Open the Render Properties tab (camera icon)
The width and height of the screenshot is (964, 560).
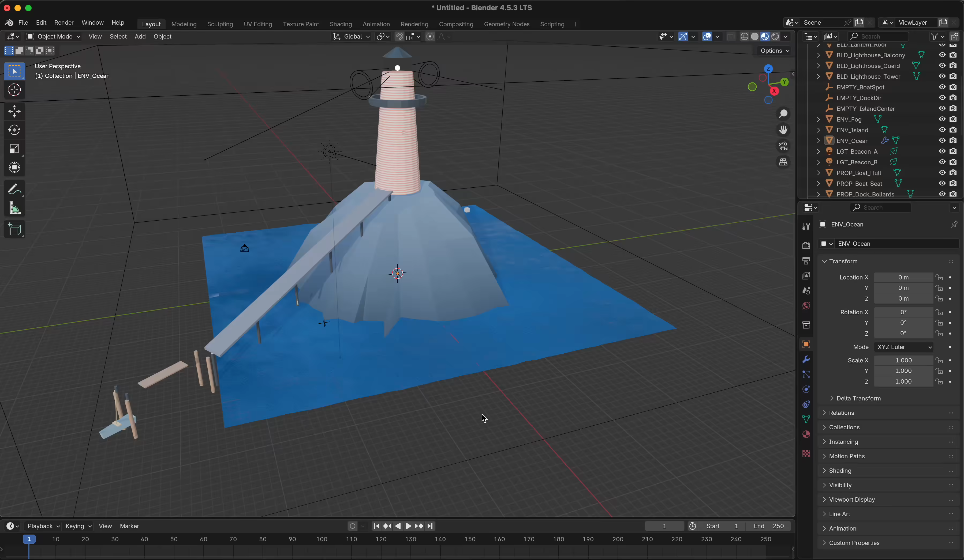(806, 245)
